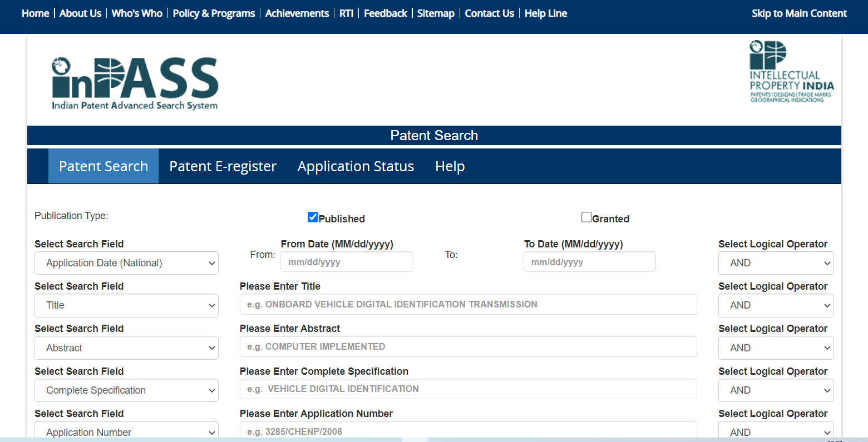This screenshot has height=442, width=868.
Task: Open the Achievements link
Action: tap(297, 13)
